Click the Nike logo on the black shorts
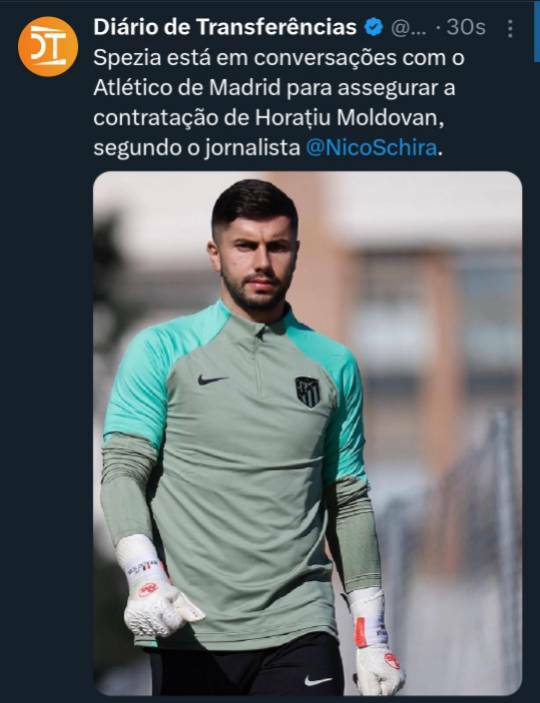Image resolution: width=540 pixels, height=703 pixels. coord(318,681)
